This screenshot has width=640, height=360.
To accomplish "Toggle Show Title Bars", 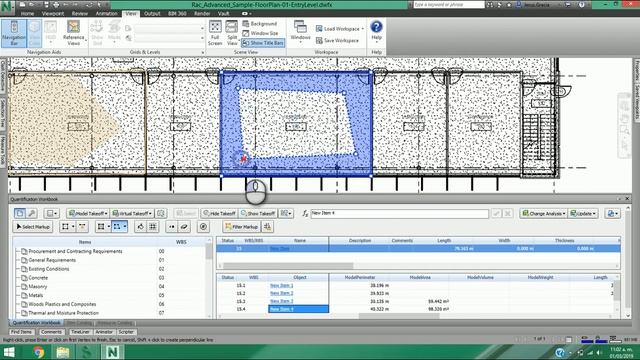I will pos(263,42).
